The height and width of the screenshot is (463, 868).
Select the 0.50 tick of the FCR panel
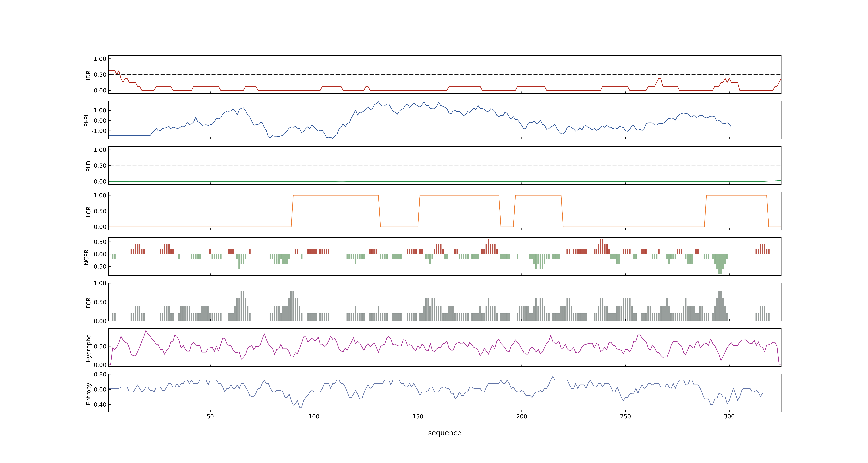[100, 302]
